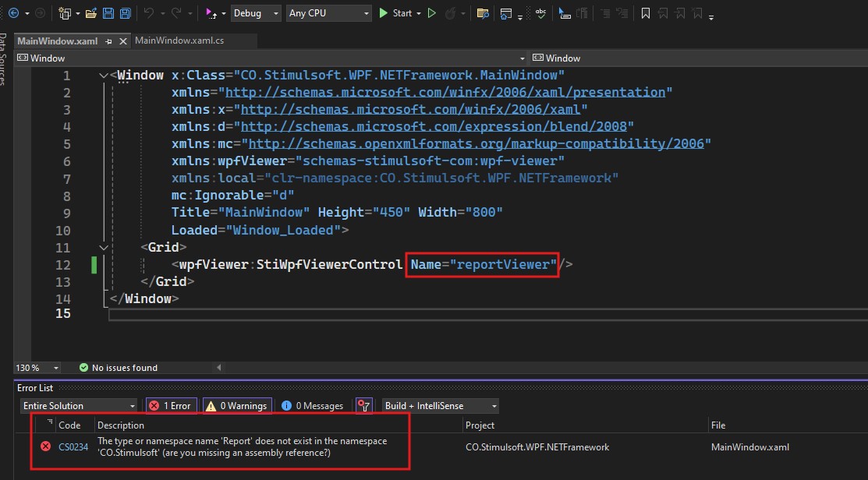Close the MainWindow.xaml tab
The image size is (868, 480).
pos(123,41)
